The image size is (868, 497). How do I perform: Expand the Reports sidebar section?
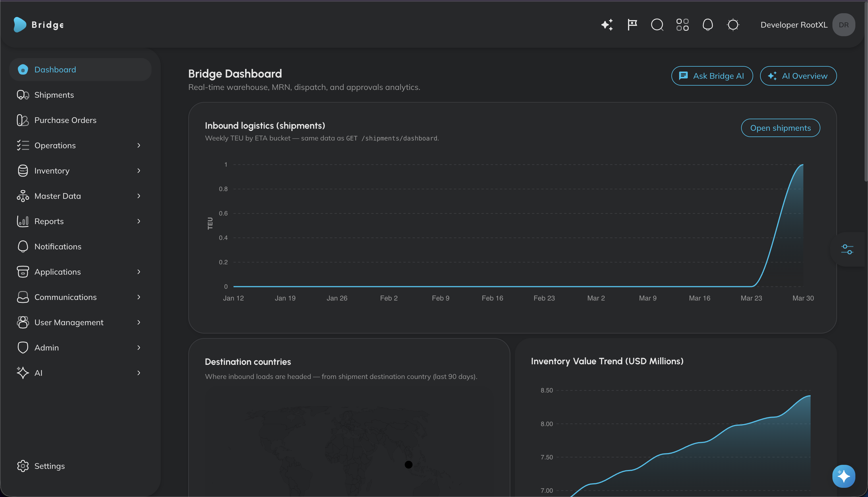138,221
